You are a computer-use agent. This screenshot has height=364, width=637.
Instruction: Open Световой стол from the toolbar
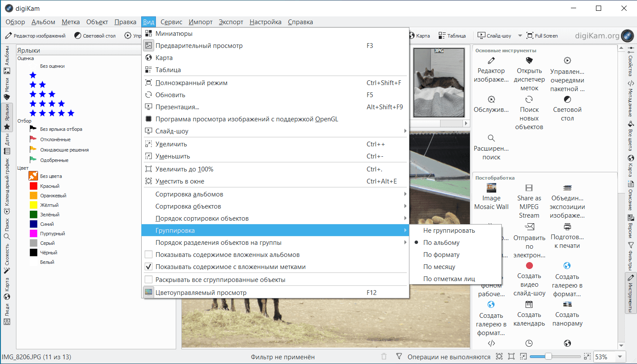tap(95, 36)
